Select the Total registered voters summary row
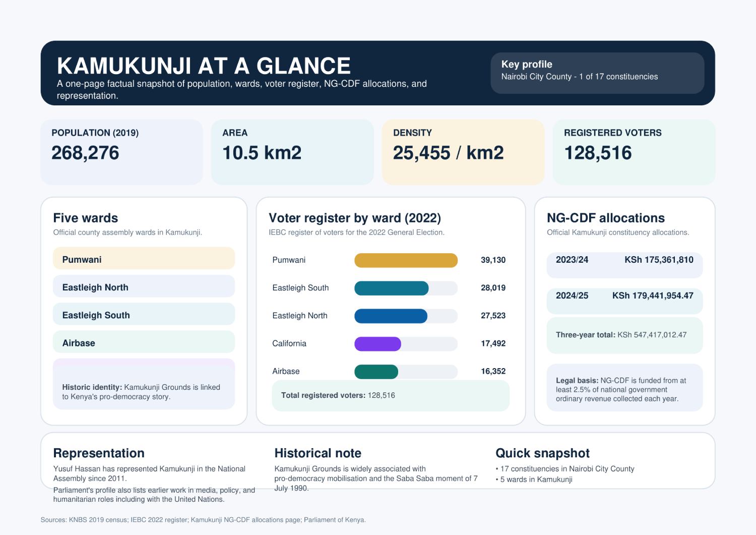 pyautogui.click(x=391, y=395)
